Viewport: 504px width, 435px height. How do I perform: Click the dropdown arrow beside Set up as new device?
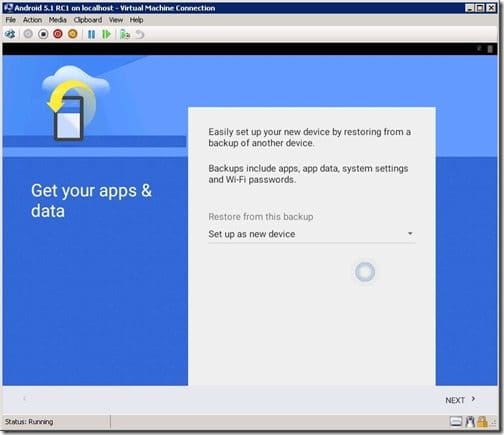click(x=410, y=234)
